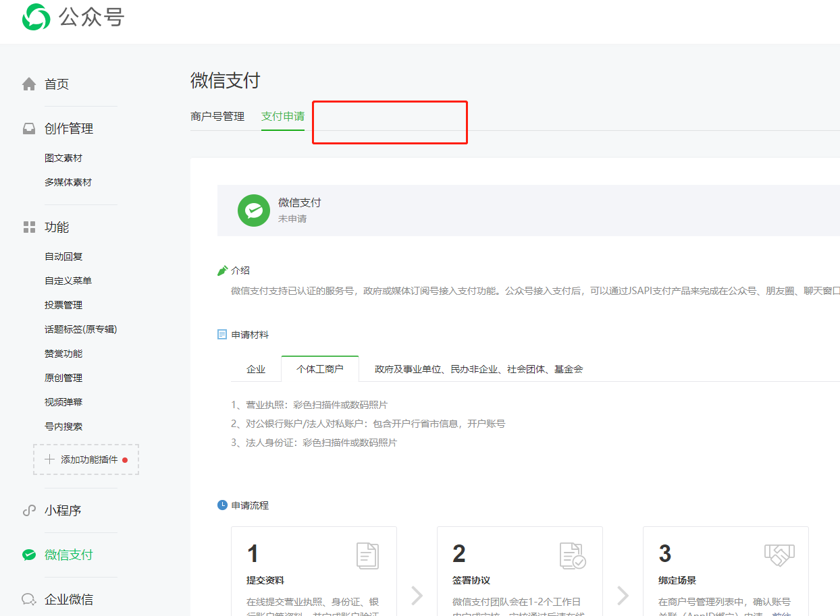Viewport: 840px width, 616px height.
Task: Click the 提交资料 step card
Action: (x=314, y=571)
